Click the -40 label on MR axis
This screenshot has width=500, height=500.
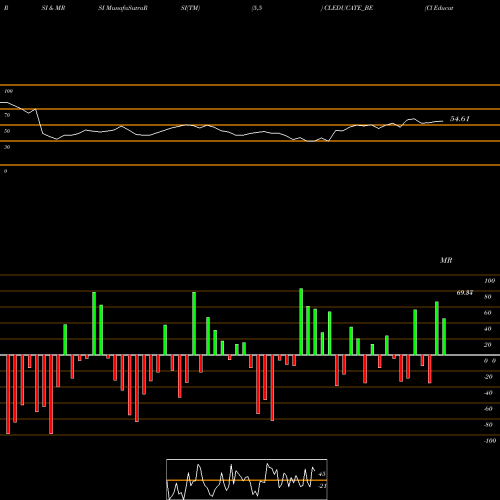coord(488,393)
